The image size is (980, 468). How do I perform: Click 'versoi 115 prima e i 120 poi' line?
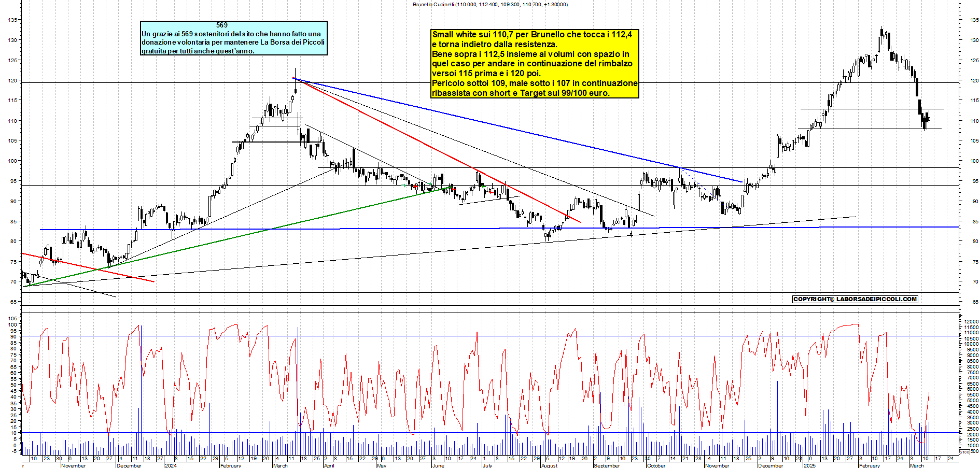point(486,74)
